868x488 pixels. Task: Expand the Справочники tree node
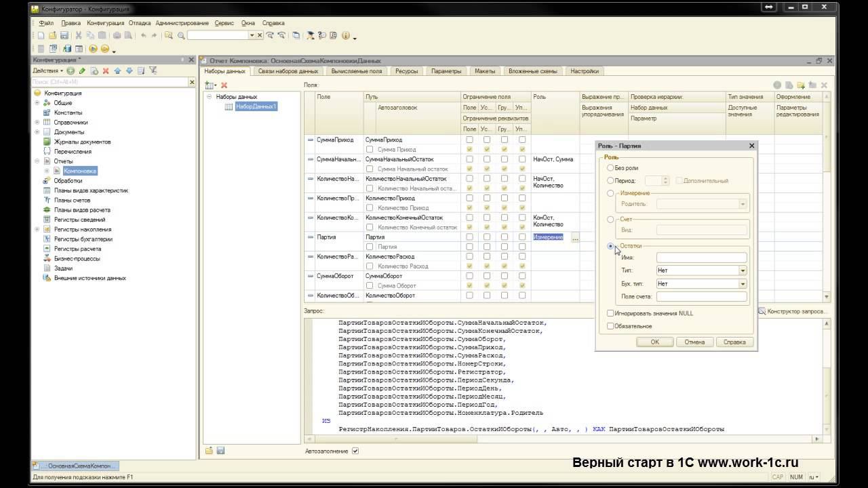click(x=37, y=122)
